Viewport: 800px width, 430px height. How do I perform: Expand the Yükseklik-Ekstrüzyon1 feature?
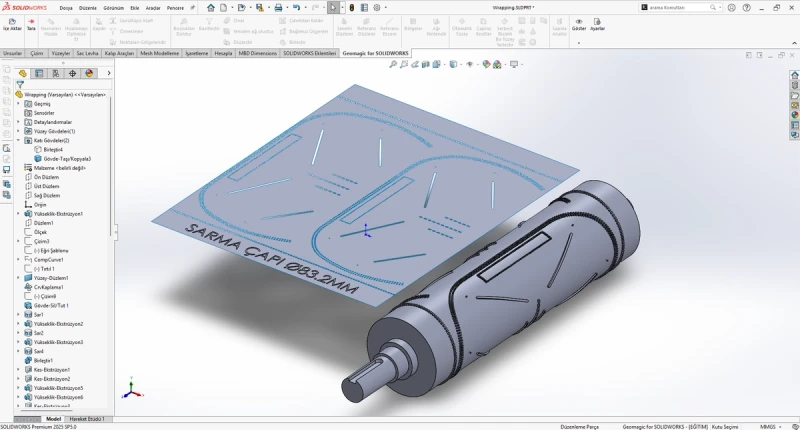[18, 214]
